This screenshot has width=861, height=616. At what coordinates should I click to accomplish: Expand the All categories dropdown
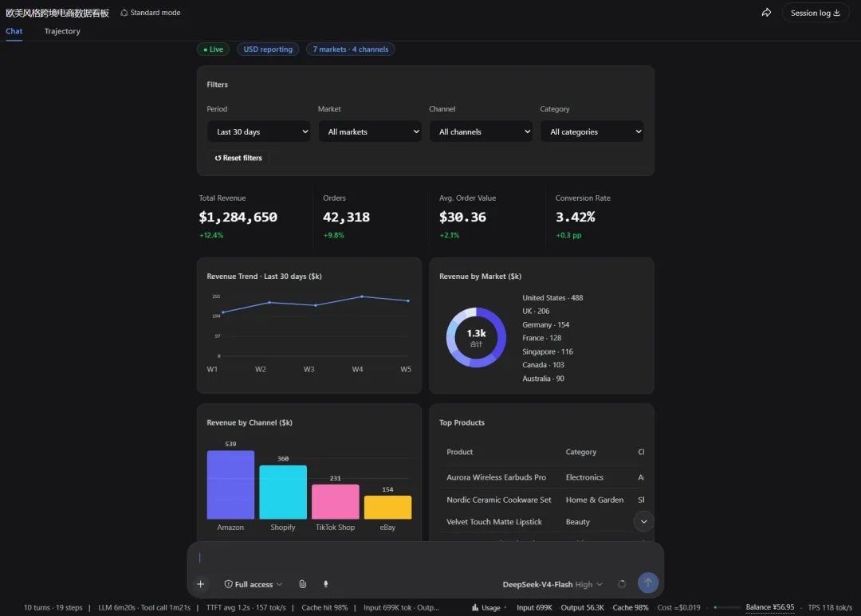click(x=592, y=131)
